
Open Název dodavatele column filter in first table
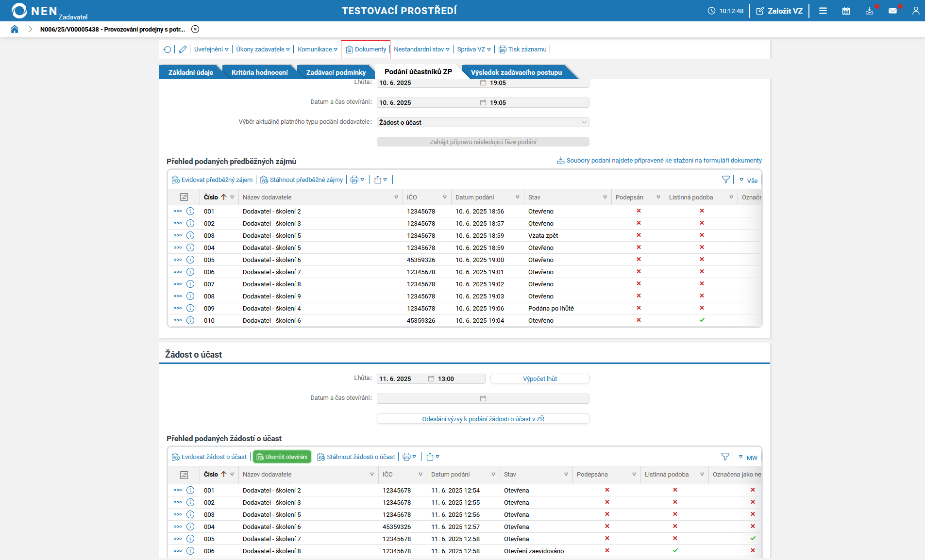tap(396, 198)
